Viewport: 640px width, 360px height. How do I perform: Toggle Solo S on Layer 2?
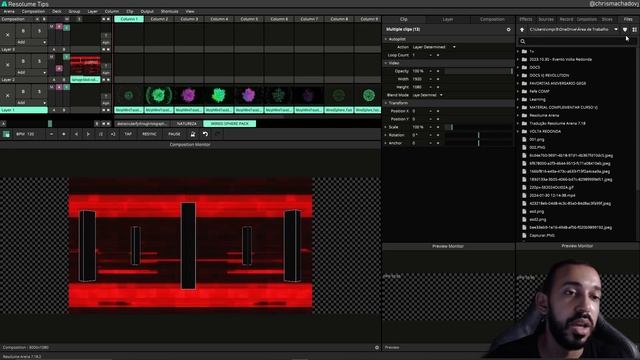(x=40, y=61)
